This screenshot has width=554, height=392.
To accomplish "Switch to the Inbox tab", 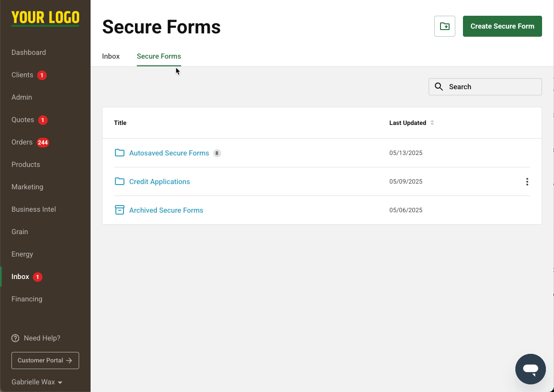I will (111, 56).
